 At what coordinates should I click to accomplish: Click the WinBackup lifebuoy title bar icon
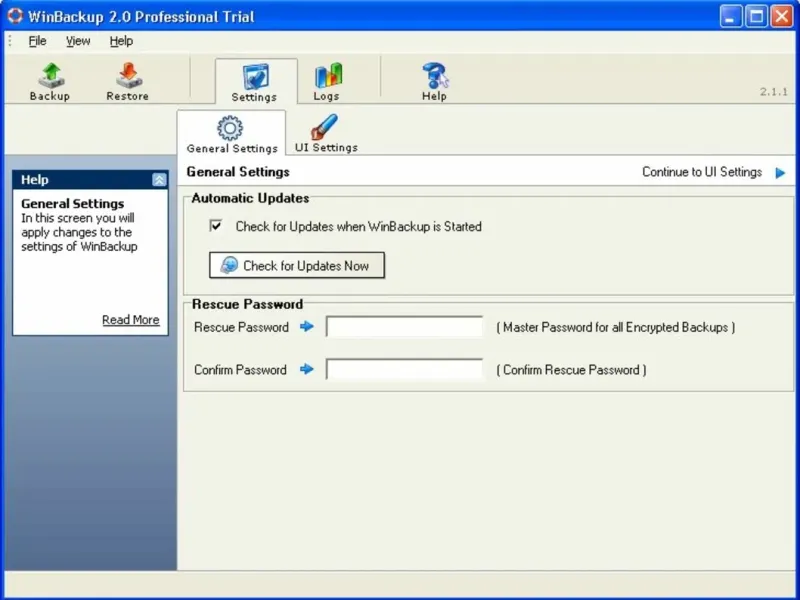[x=15, y=16]
